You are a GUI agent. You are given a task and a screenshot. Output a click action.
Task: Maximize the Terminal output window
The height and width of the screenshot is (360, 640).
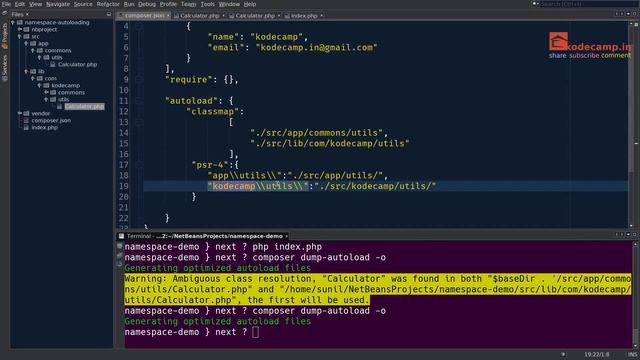click(x=634, y=234)
